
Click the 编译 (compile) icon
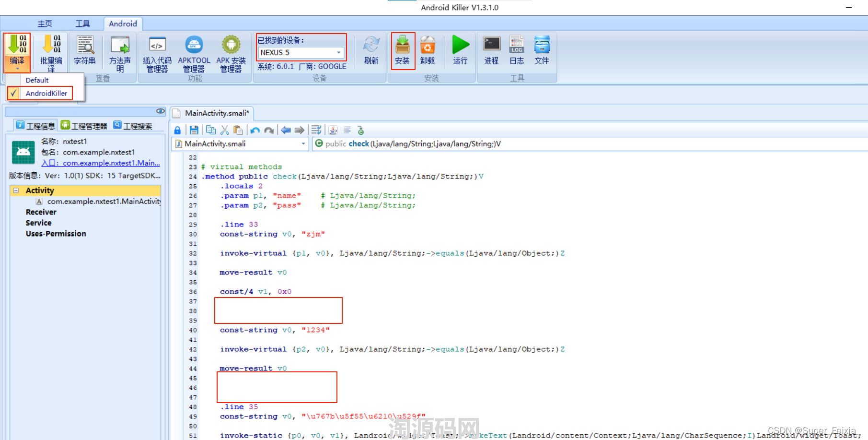click(x=17, y=44)
